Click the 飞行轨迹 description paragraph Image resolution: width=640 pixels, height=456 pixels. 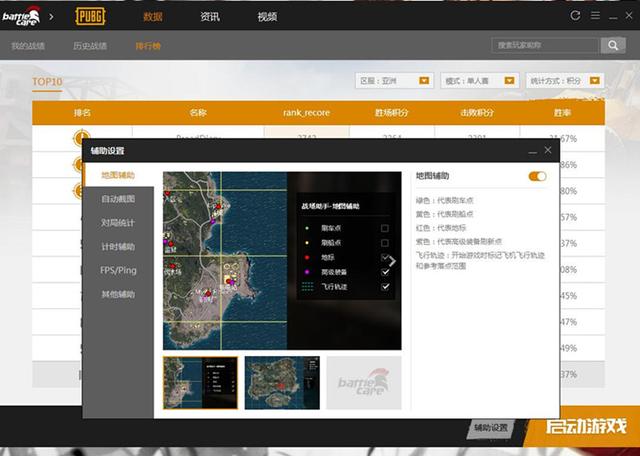tap(480, 260)
